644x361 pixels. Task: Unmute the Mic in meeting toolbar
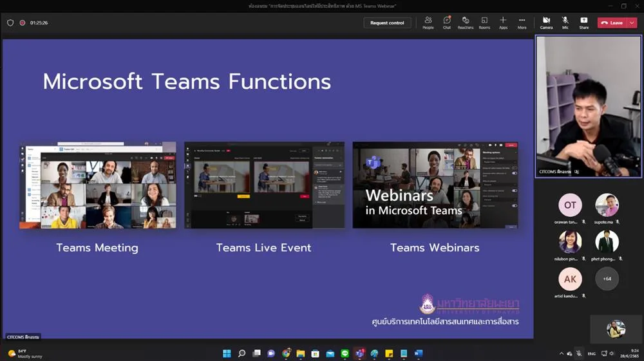[x=565, y=23]
